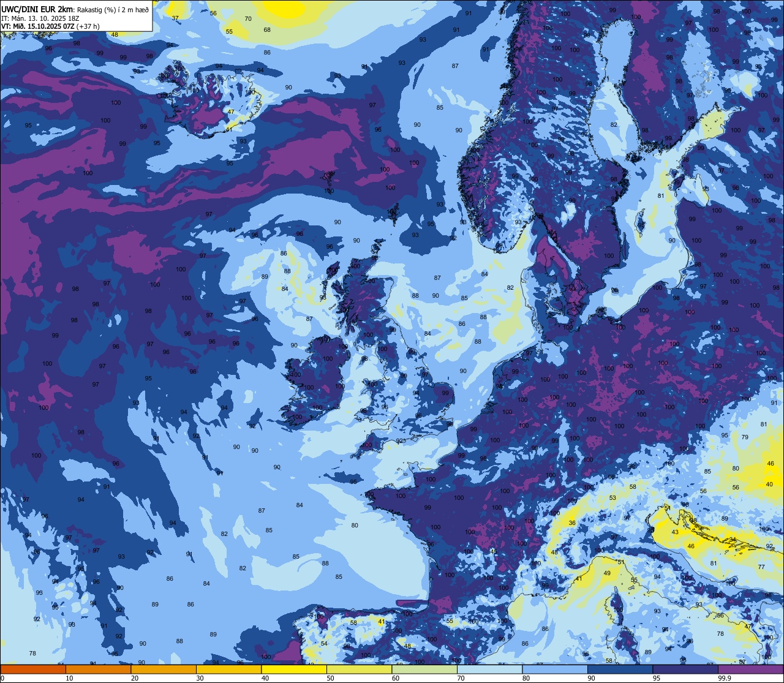Click the '47' value over eastern Iceland
784x683 pixels.
[231, 112]
